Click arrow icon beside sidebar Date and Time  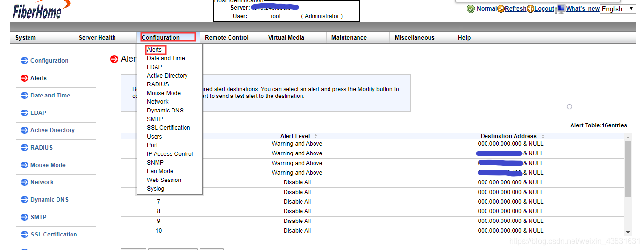24,96
